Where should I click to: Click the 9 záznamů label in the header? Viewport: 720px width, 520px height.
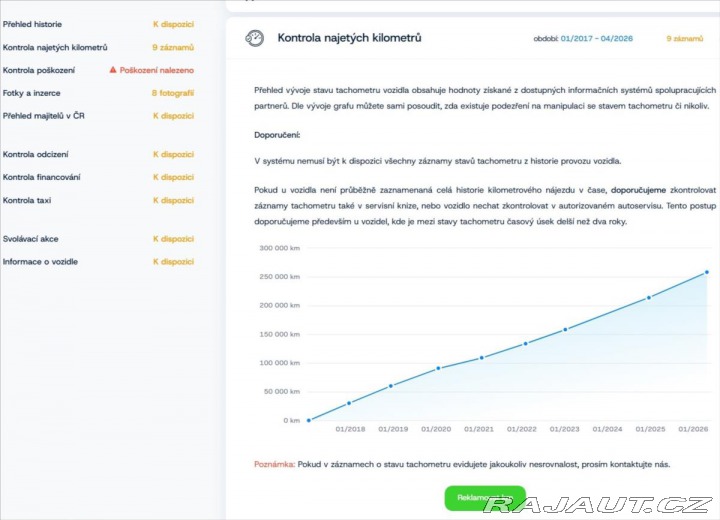tap(685, 39)
